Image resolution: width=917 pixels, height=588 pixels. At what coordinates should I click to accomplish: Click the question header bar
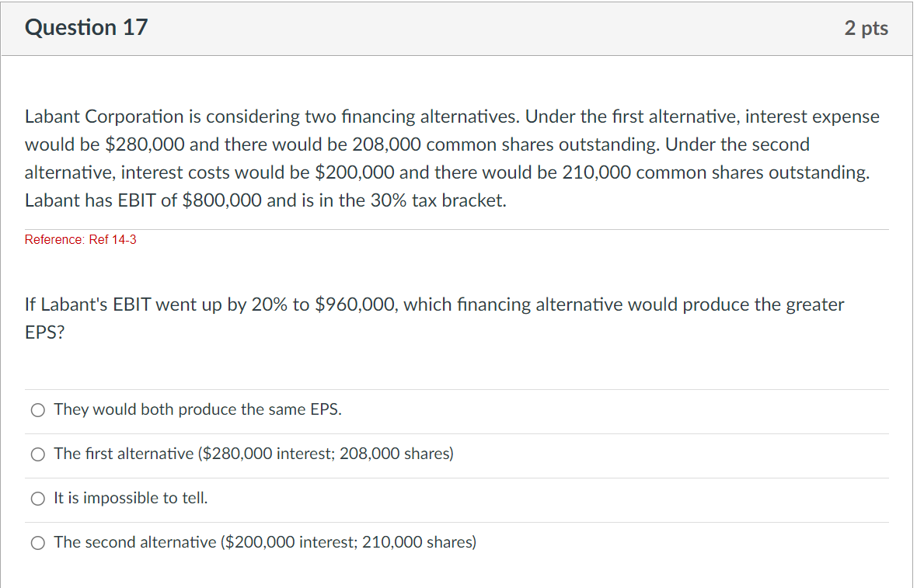pyautogui.click(x=458, y=28)
